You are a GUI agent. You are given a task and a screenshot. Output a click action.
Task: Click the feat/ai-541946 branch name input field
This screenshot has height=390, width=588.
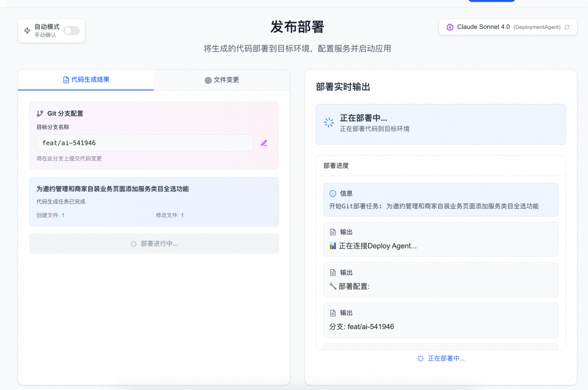point(144,143)
